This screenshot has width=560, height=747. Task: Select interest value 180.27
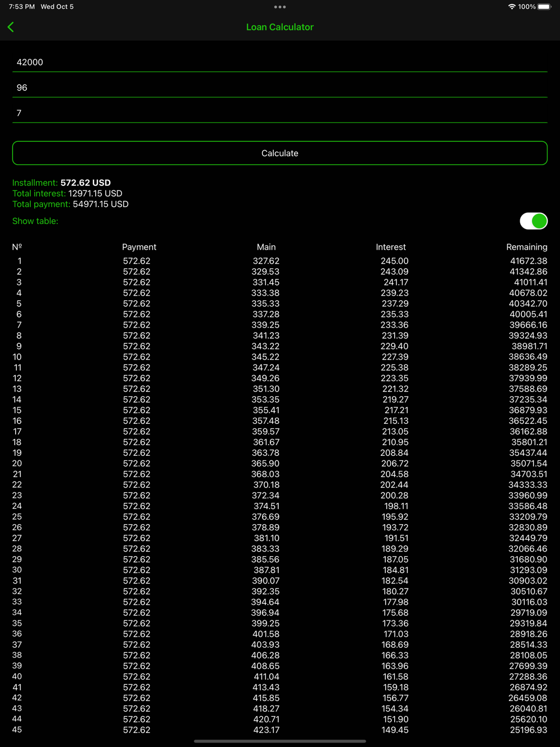coord(395,591)
